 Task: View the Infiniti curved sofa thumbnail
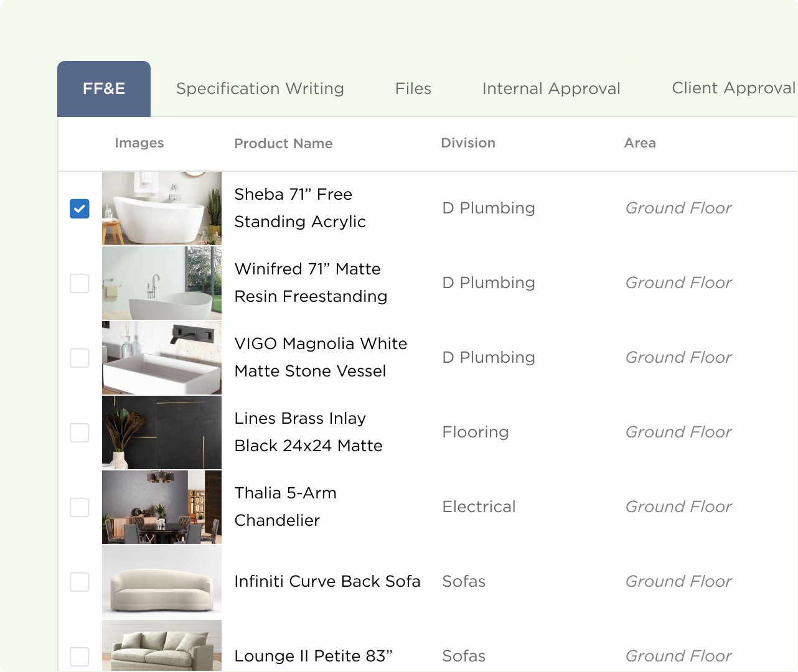(x=162, y=582)
